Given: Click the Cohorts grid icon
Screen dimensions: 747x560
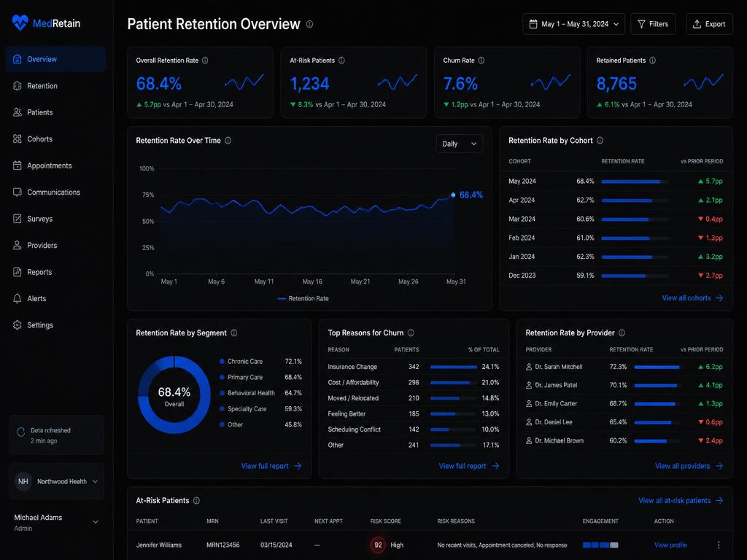Looking at the screenshot, I should pos(18,139).
